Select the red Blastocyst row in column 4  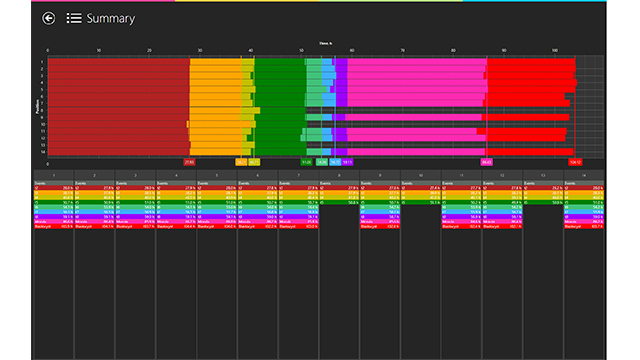tap(176, 227)
